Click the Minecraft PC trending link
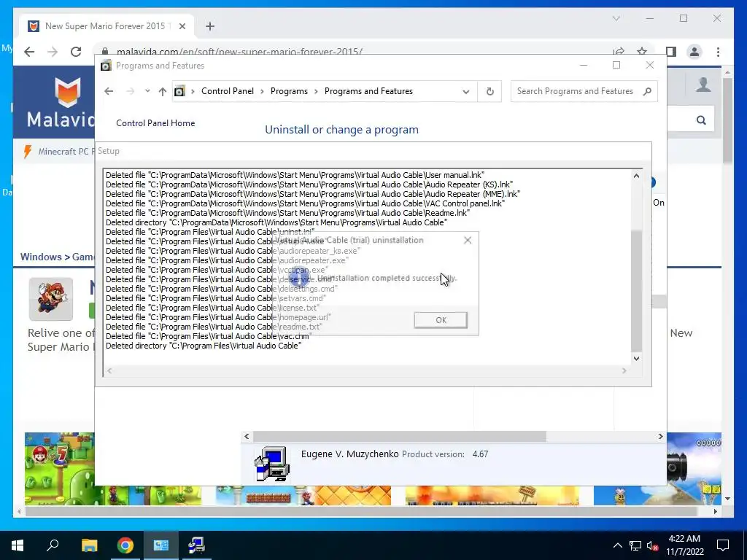The image size is (747, 560). click(66, 152)
